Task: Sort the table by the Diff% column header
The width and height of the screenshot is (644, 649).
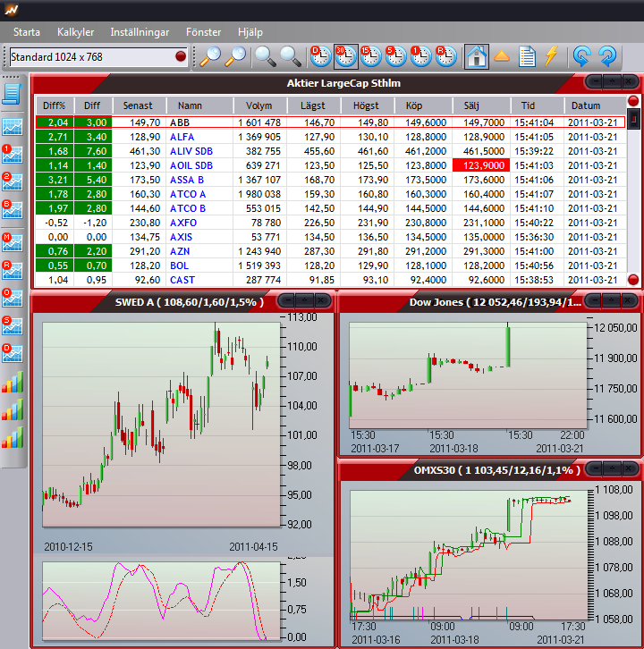Action: point(55,105)
